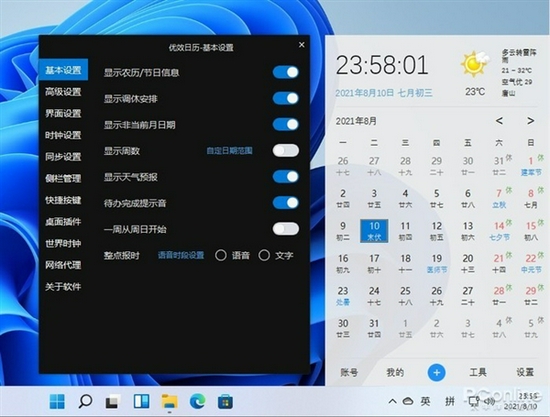This screenshot has width=550, height=417.
Task: Open 关于软件 sidebar tab
Action: click(63, 287)
